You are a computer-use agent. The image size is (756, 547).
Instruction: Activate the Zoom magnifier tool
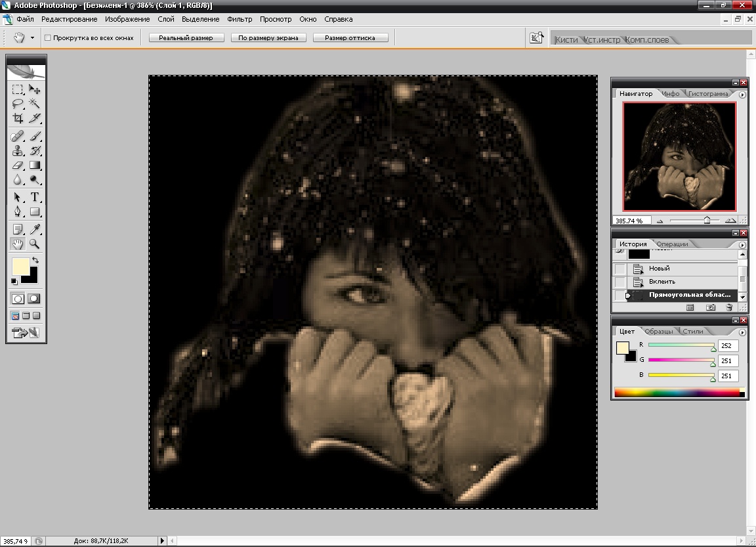coord(35,244)
